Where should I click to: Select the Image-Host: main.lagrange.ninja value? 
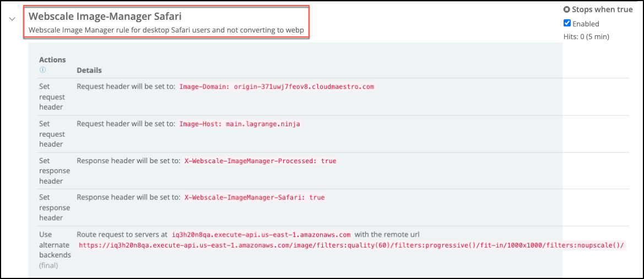[x=240, y=124]
